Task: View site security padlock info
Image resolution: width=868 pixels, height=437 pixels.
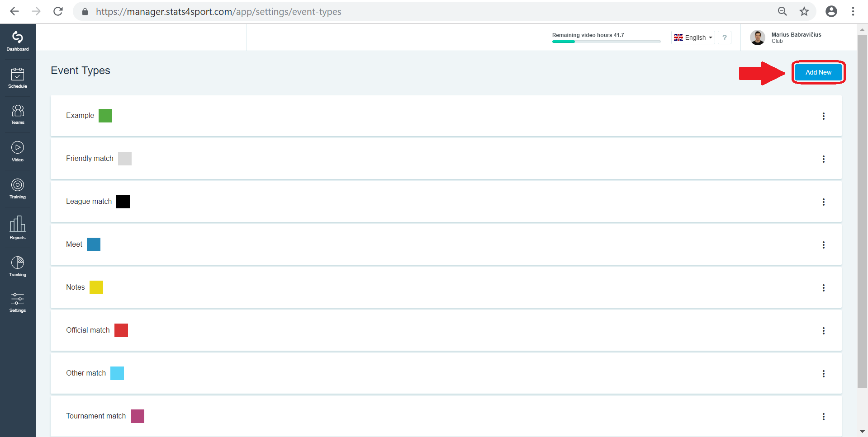Action: [85, 12]
